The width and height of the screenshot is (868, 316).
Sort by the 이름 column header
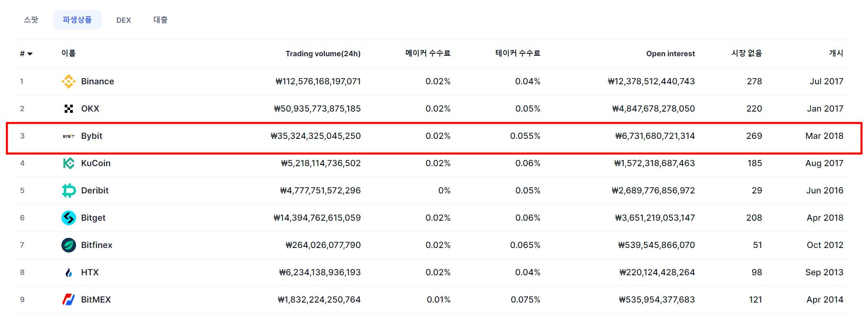[x=68, y=53]
